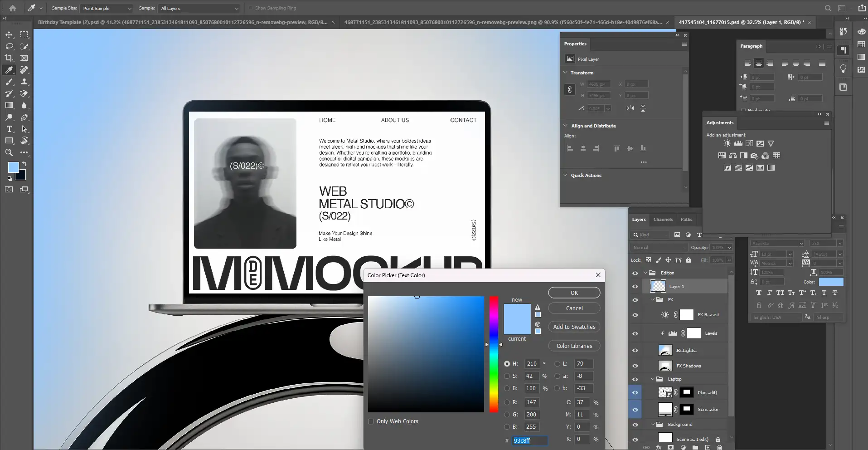Image resolution: width=868 pixels, height=450 pixels.
Task: Center align text in Paragraph panel
Action: (759, 63)
